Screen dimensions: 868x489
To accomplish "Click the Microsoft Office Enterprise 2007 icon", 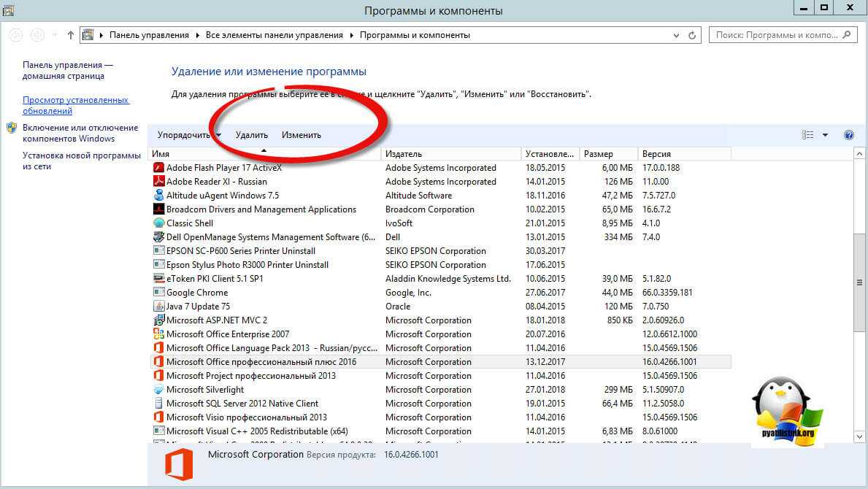I will pos(158,334).
